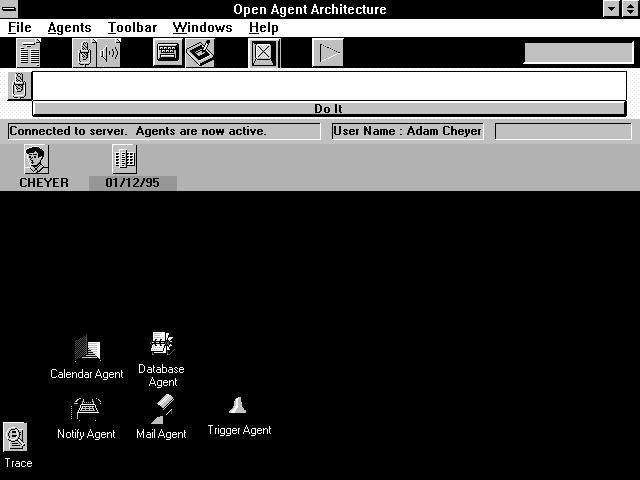Open the Trace magnifier icon
This screenshot has width=640, height=480.
click(15, 437)
